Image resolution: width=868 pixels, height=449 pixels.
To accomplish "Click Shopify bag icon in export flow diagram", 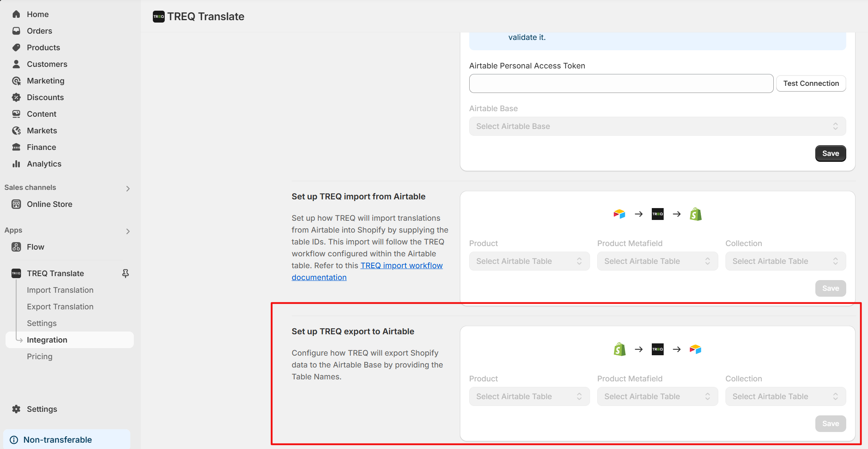I will [620, 349].
